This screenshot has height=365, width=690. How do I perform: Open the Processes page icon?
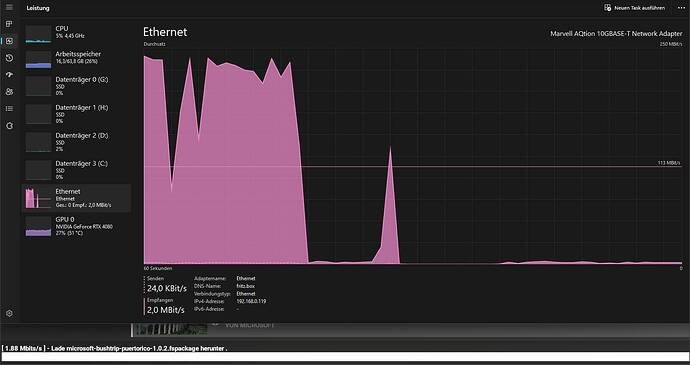pyautogui.click(x=9, y=24)
